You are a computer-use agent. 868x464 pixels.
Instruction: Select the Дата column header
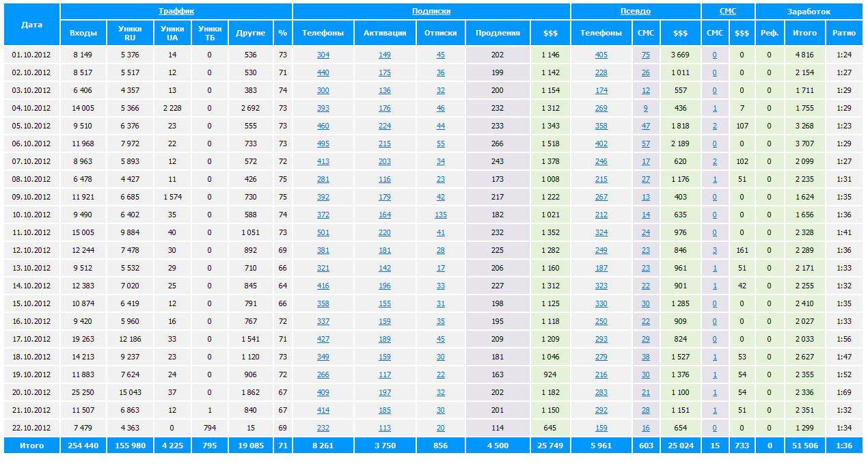click(31, 25)
